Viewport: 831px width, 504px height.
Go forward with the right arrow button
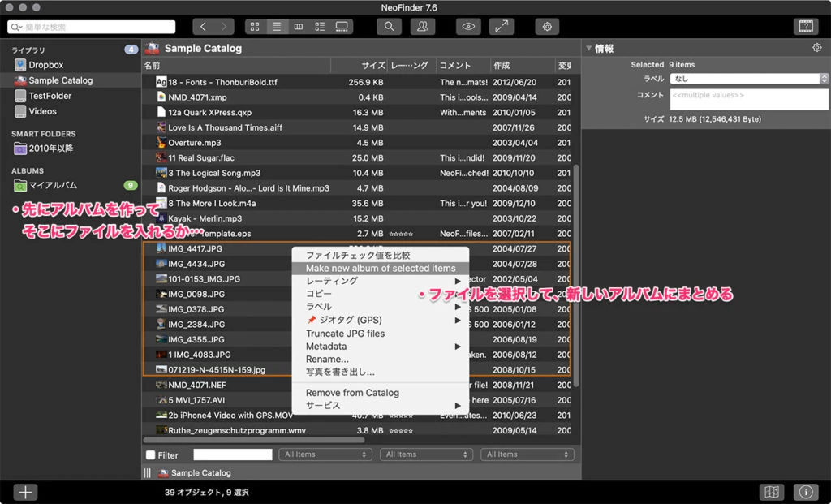tap(224, 27)
